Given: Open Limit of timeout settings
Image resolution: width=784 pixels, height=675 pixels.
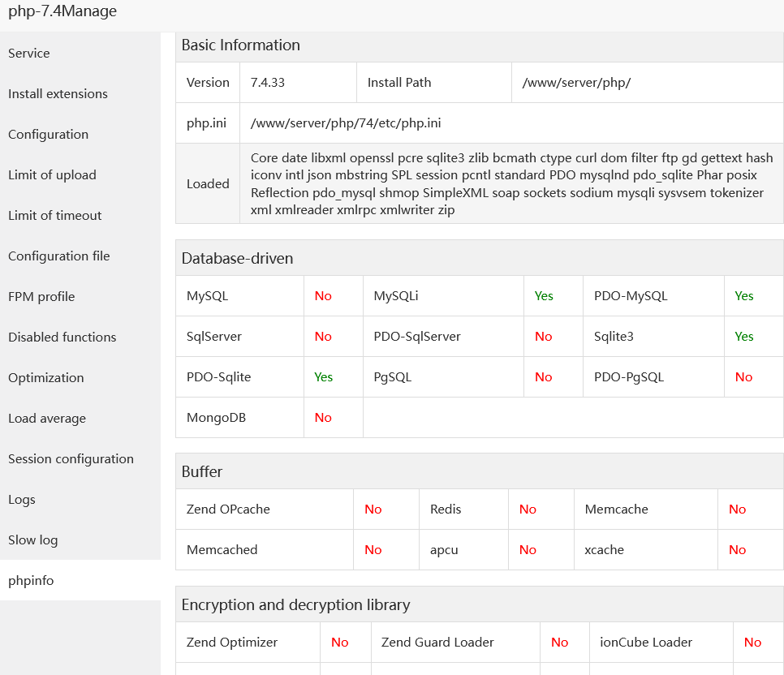Looking at the screenshot, I should (x=54, y=216).
